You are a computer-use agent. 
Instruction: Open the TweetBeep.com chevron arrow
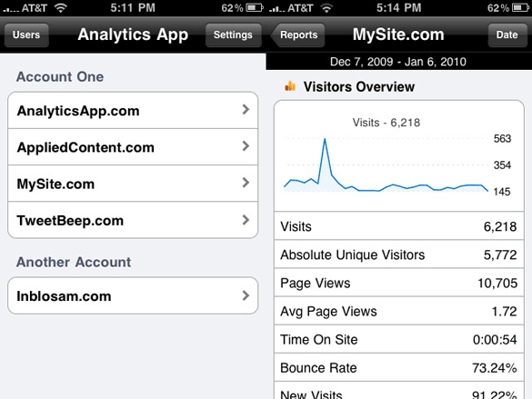click(x=246, y=220)
